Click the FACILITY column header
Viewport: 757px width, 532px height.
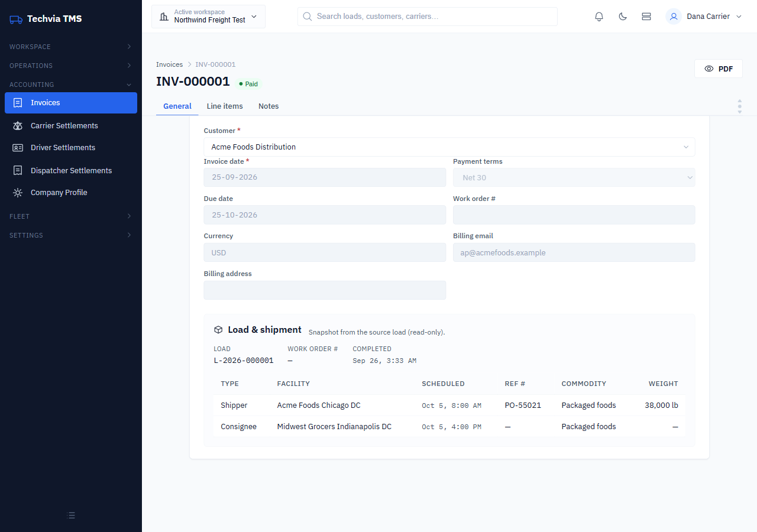293,384
